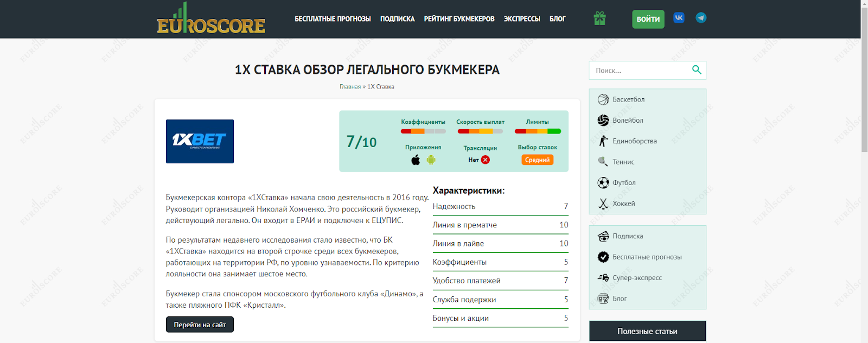This screenshot has height=343, width=868.
Task: Click the basketball icon next to Баскетбол
Action: coord(603,99)
